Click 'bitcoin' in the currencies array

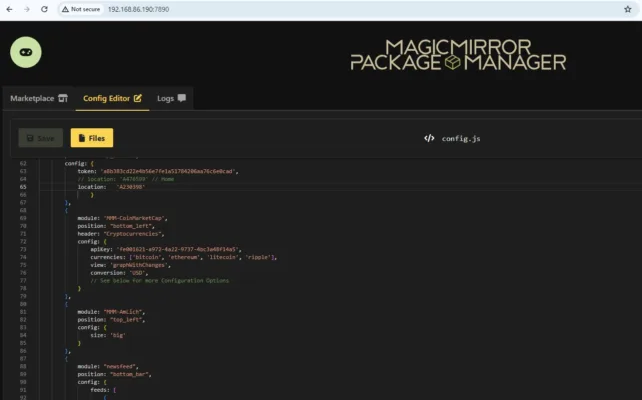147,257
